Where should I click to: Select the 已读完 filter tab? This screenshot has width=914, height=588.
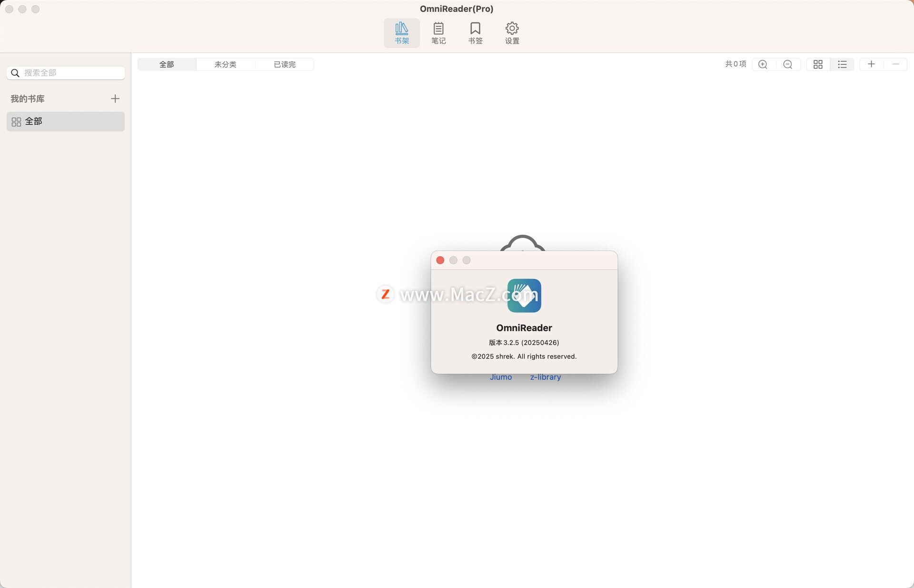pyautogui.click(x=284, y=64)
